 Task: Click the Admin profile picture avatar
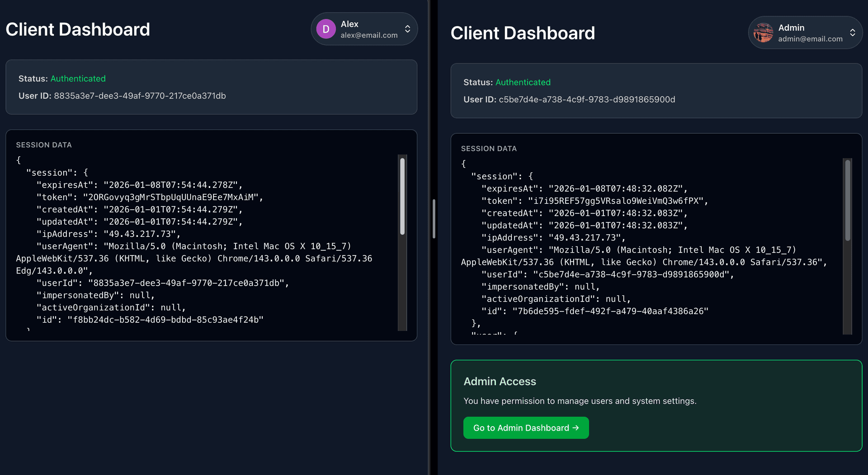[764, 33]
